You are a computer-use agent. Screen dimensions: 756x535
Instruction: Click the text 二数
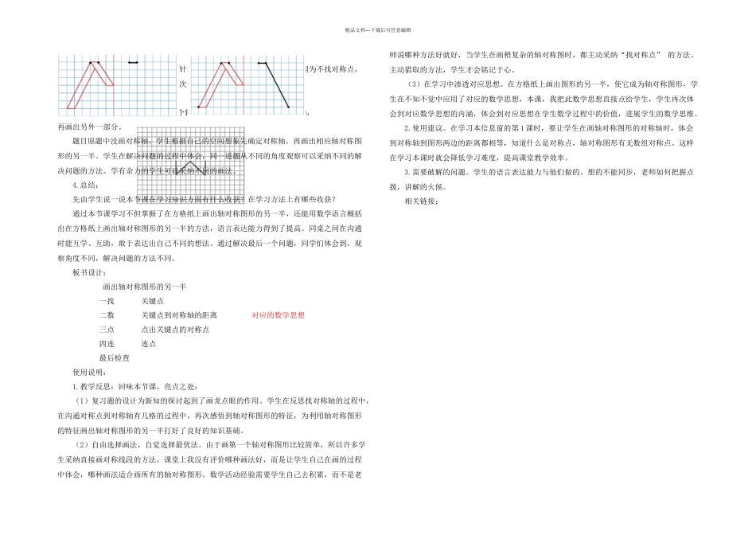coord(107,315)
